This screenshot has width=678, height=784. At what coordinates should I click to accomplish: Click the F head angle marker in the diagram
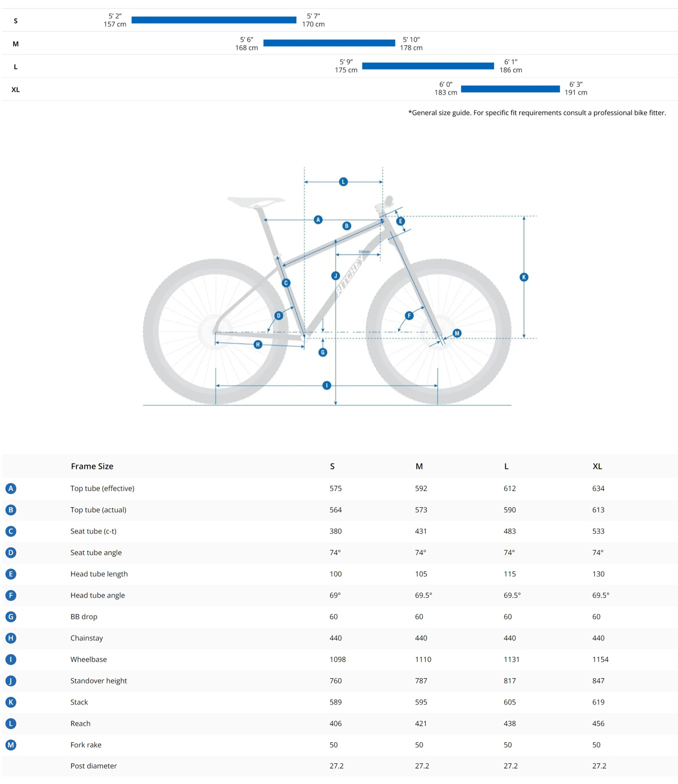point(409,316)
